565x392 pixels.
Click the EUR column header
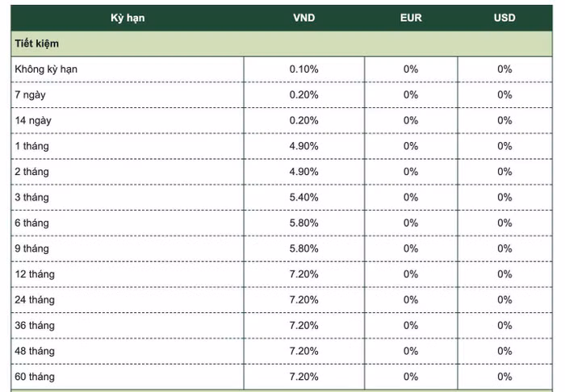(411, 18)
